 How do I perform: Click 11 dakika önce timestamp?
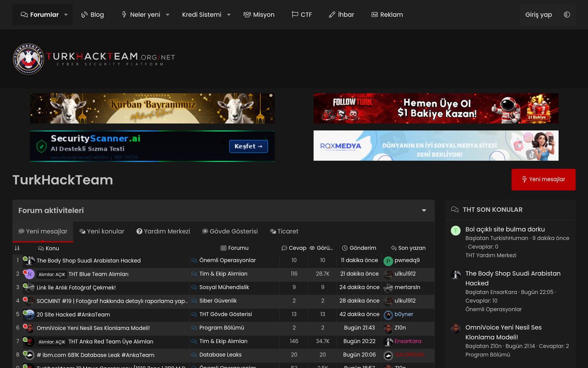pos(359,260)
